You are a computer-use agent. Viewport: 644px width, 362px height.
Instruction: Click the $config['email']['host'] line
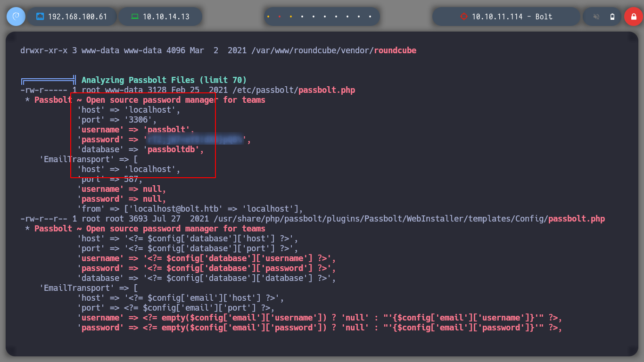pos(181,298)
